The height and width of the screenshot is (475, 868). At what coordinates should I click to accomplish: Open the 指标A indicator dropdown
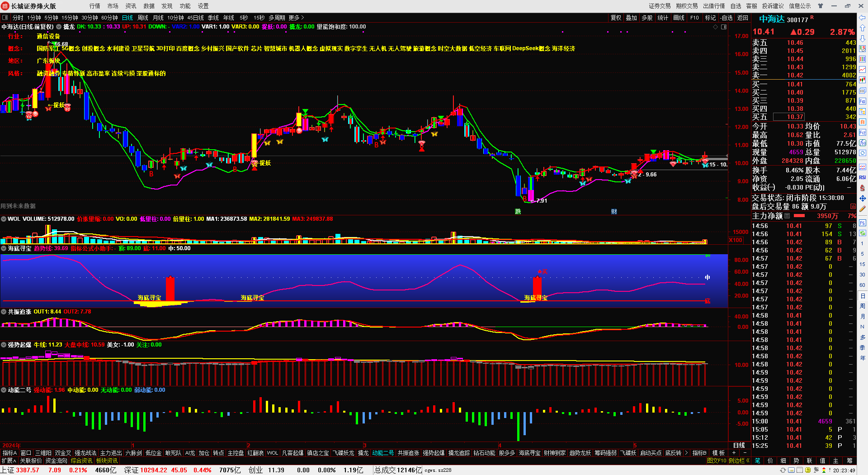click(9, 453)
